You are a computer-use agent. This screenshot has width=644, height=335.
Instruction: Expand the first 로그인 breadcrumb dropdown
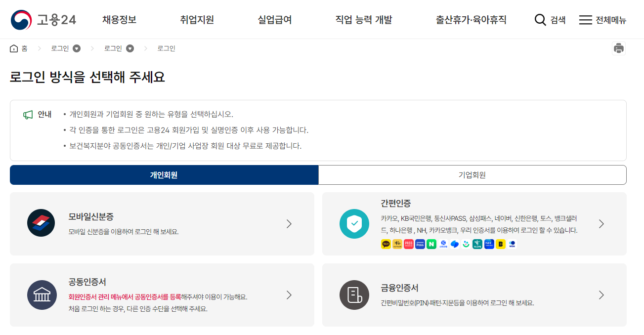76,48
